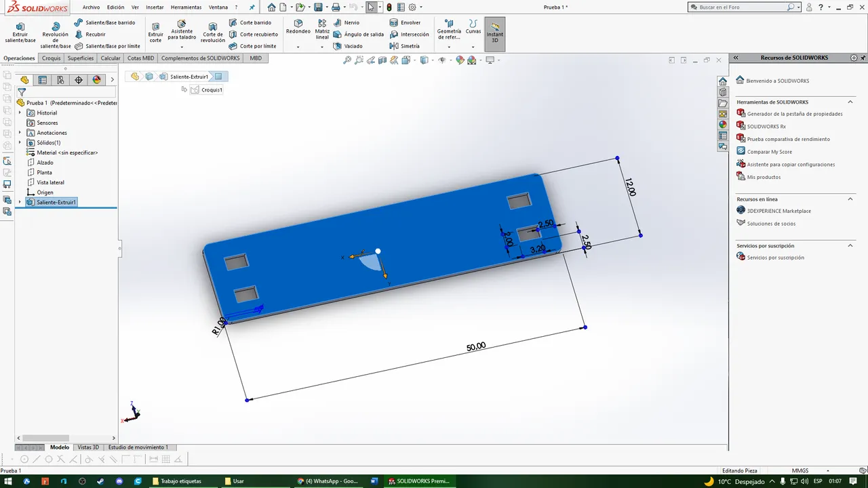Select Ángulo de salida tool
The image size is (868, 488).
coord(358,34)
